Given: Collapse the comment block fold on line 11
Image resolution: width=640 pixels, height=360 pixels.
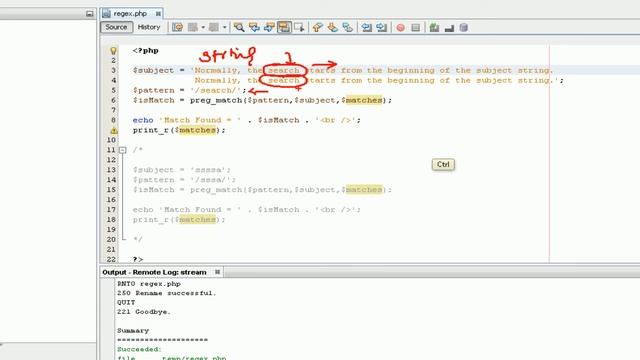Looking at the screenshot, I should [x=122, y=150].
